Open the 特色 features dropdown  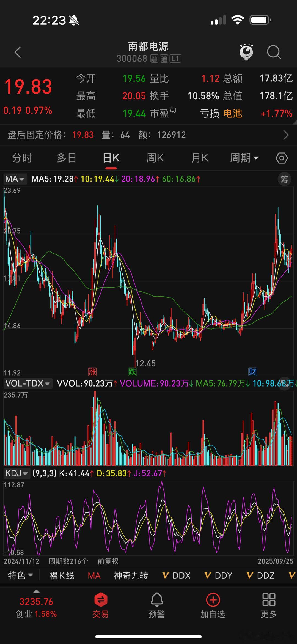[20, 576]
